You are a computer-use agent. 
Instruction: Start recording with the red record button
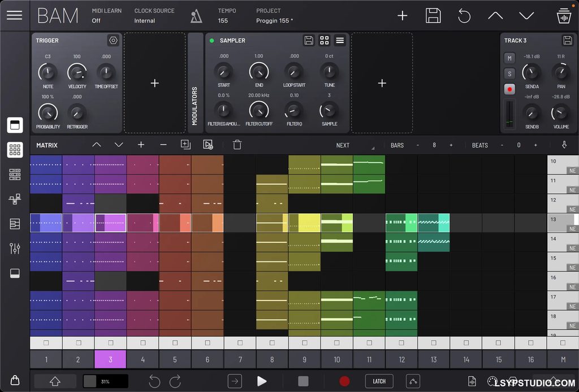coord(344,381)
